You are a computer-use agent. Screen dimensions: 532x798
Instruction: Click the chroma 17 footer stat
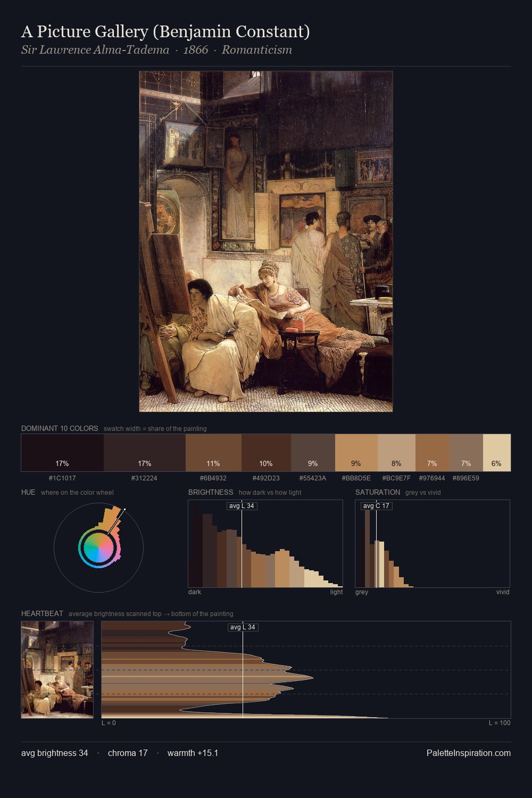[128, 753]
